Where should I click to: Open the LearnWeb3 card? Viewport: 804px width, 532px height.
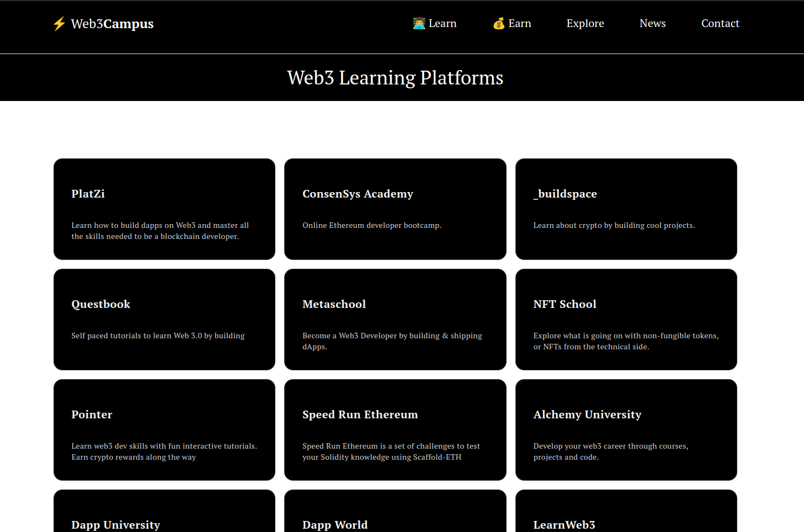(626, 511)
